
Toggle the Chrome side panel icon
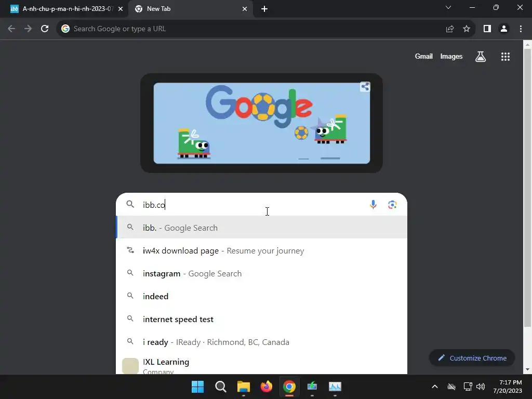[487, 29]
